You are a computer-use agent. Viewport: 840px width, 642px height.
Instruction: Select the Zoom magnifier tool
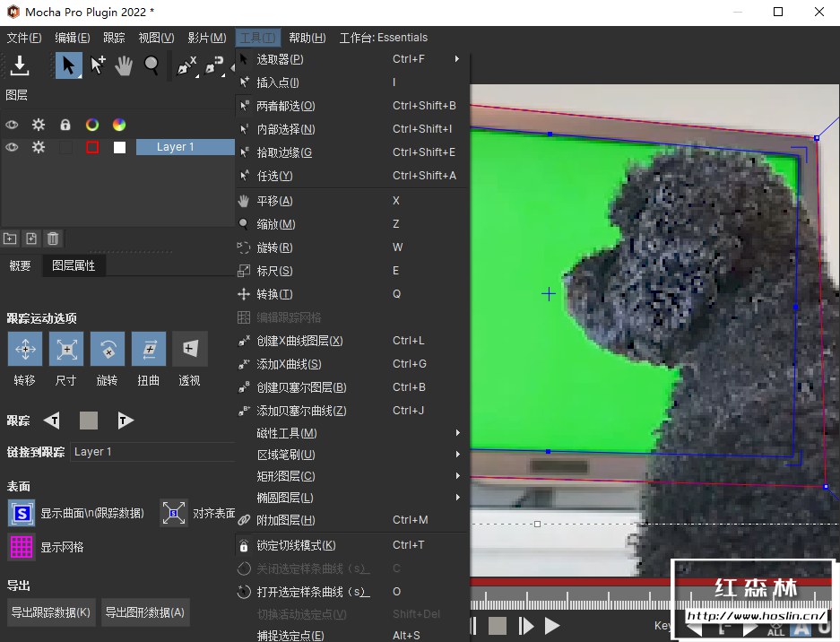click(152, 65)
